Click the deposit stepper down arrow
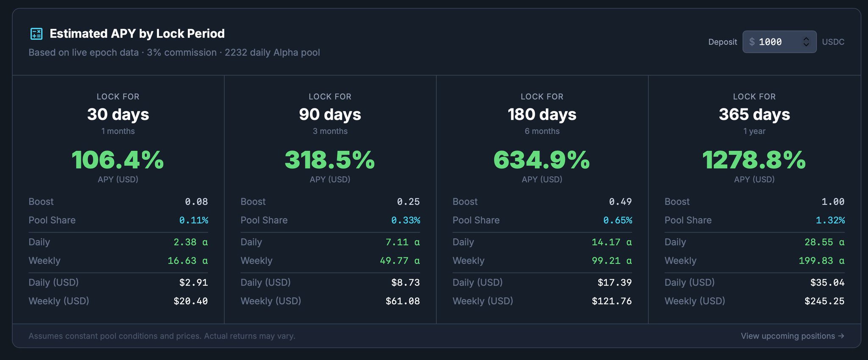 coord(806,45)
